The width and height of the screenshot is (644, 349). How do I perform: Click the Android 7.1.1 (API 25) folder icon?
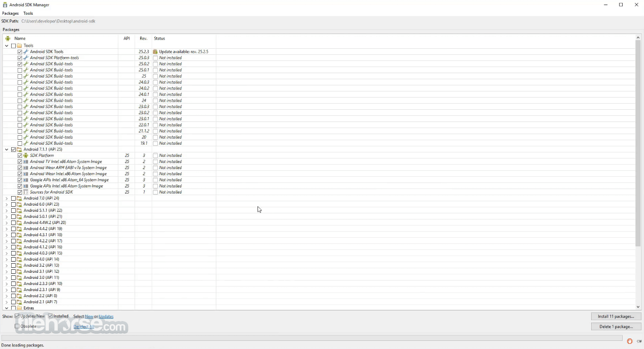tap(20, 149)
